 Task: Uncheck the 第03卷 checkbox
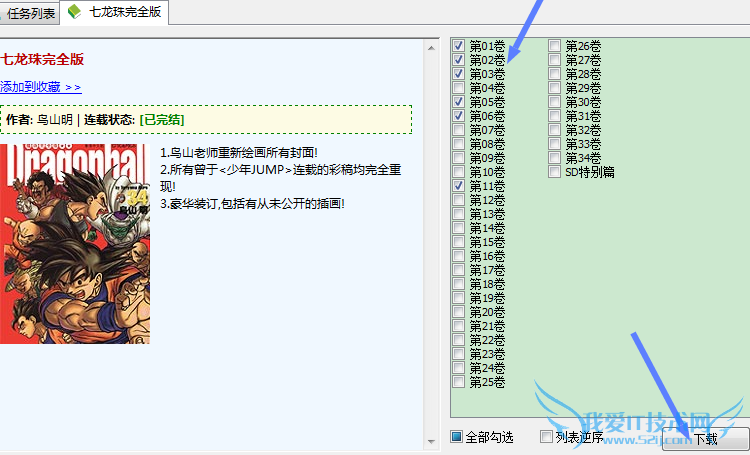coord(458,74)
